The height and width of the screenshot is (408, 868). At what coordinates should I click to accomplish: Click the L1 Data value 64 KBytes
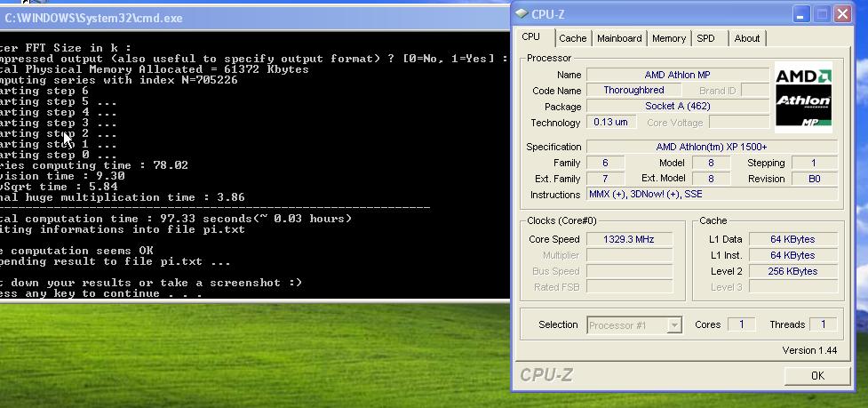[792, 239]
